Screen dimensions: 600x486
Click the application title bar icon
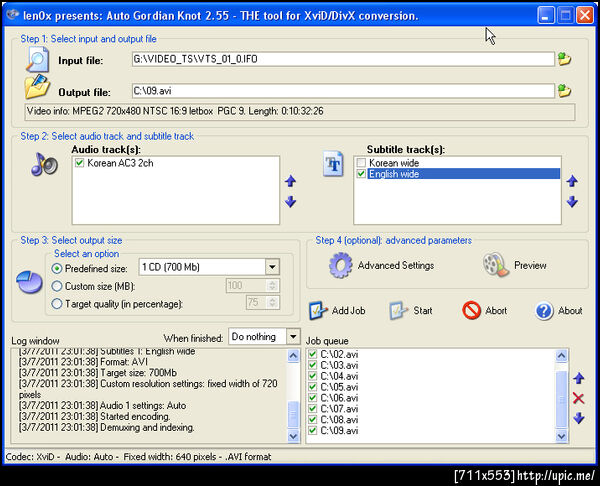13,15
